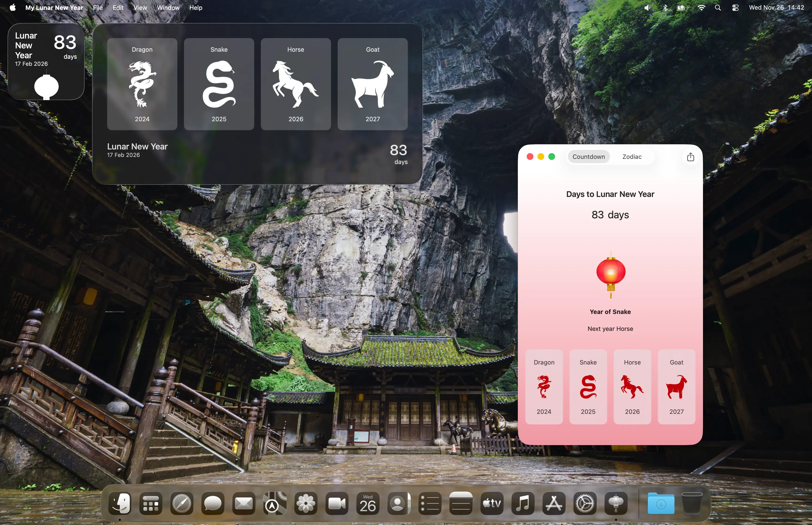Screen dimensions: 812x525
Task: Click the red lantern image in the app
Action: (611, 275)
